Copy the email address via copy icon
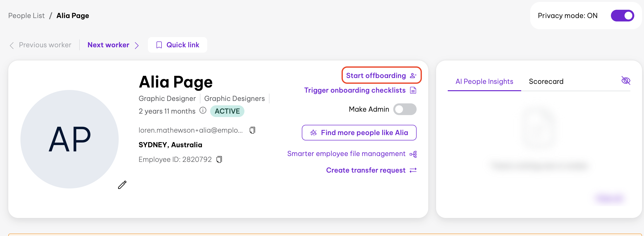The height and width of the screenshot is (236, 644). pyautogui.click(x=252, y=130)
